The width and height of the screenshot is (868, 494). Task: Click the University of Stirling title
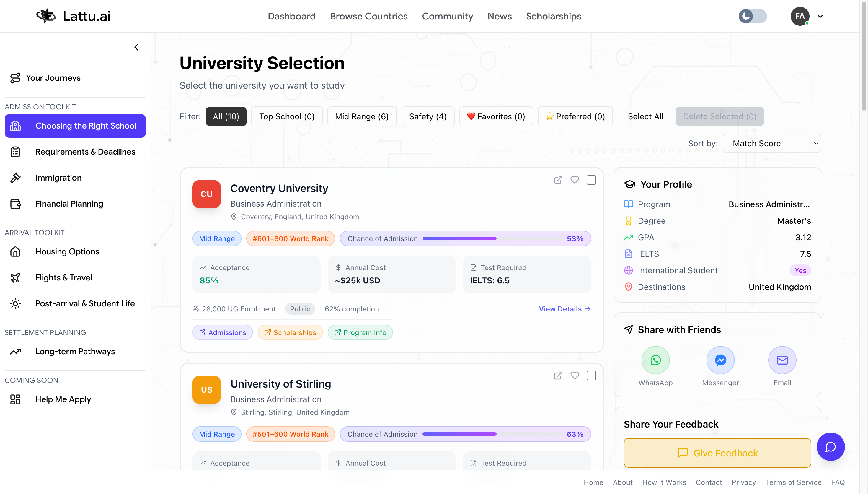(281, 384)
